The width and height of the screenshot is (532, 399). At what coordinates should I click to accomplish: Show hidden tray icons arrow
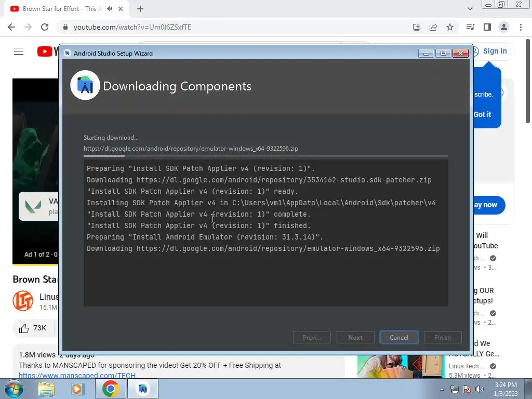click(442, 389)
